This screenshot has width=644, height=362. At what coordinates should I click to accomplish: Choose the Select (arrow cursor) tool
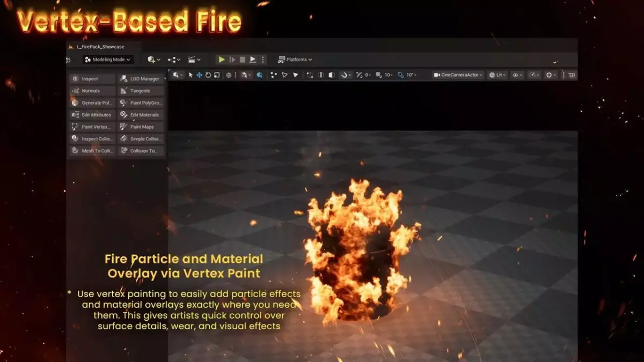(191, 75)
